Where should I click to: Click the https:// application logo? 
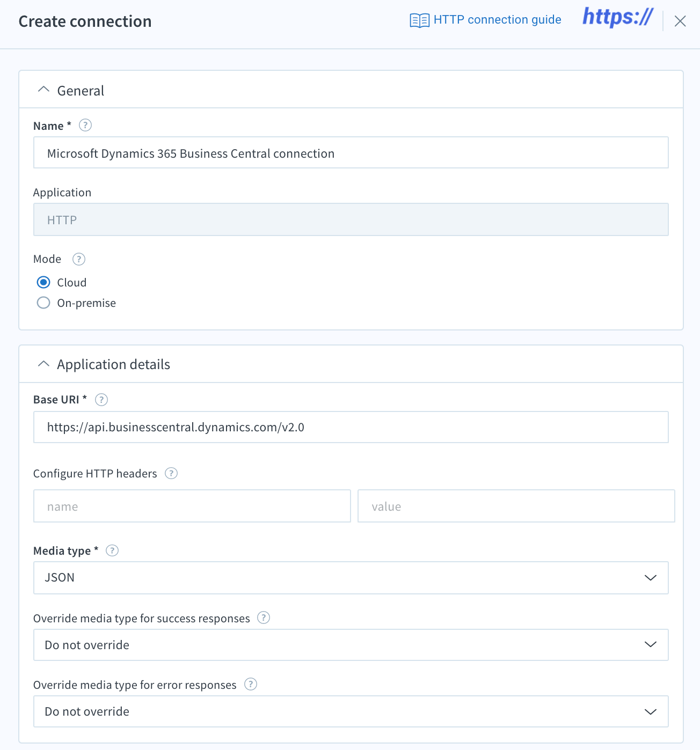[x=618, y=17]
